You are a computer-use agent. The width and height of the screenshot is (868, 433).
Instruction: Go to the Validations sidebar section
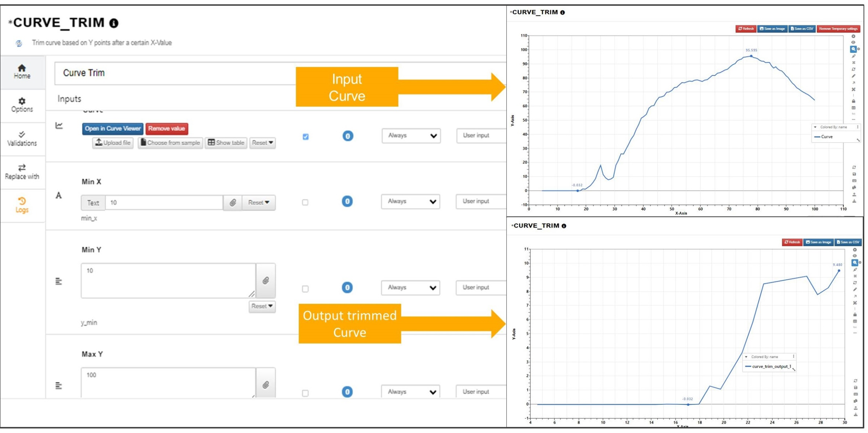pyautogui.click(x=22, y=138)
